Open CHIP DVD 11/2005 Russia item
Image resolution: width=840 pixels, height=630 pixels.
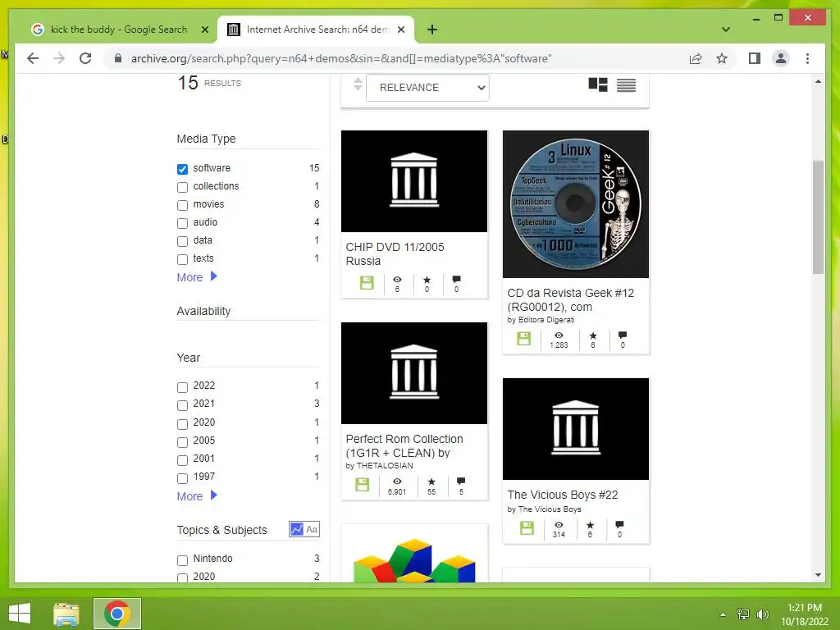[x=395, y=254]
